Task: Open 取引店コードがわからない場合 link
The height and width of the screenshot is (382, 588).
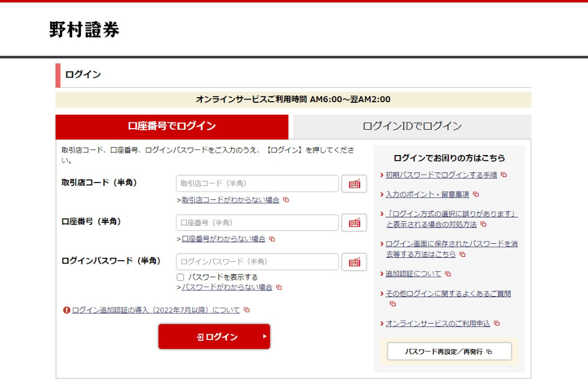Action: [230, 200]
